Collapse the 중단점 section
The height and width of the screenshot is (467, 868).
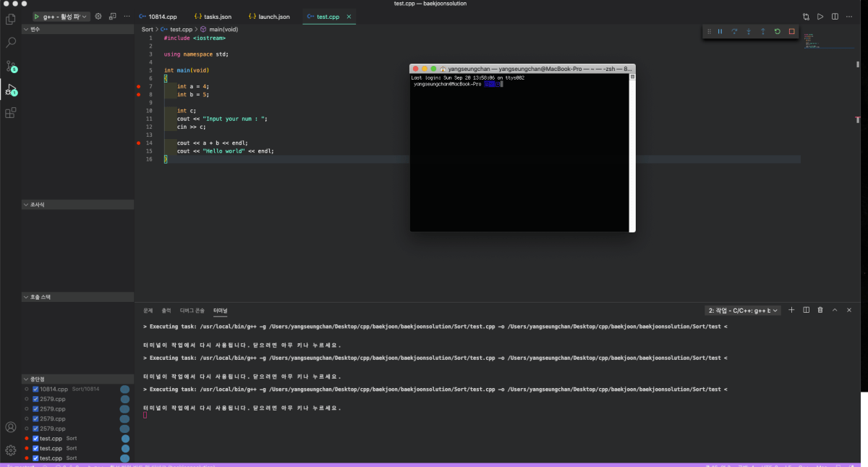coord(77,379)
